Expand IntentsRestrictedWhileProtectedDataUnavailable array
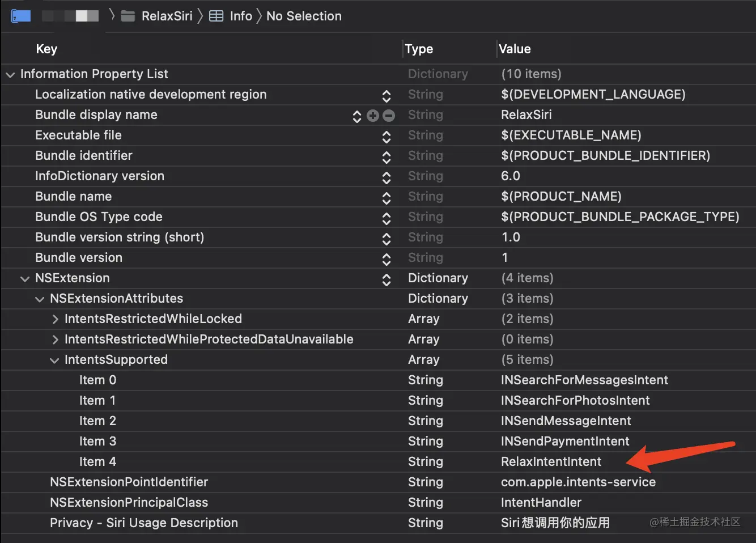The width and height of the screenshot is (756, 543). [x=55, y=340]
